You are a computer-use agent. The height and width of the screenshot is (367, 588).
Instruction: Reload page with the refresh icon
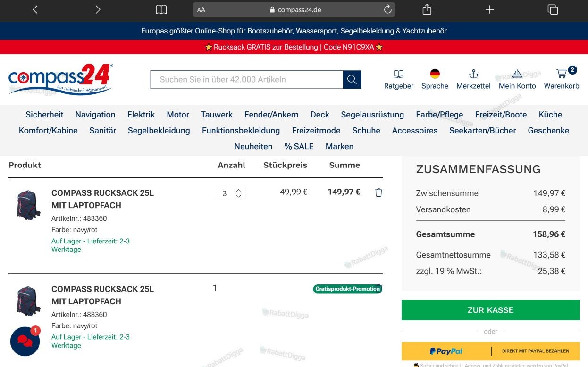tap(388, 9)
